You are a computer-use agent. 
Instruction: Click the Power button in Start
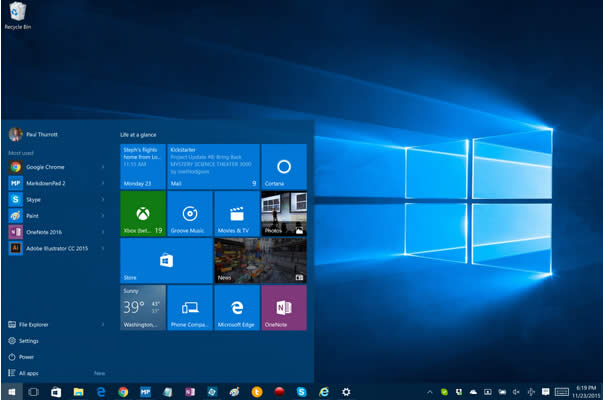[26, 356]
